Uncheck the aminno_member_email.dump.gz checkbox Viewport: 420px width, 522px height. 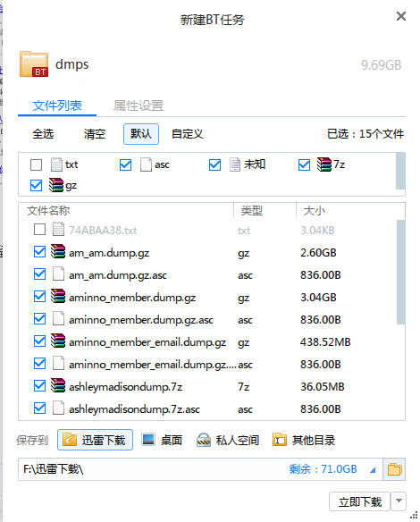click(x=39, y=341)
